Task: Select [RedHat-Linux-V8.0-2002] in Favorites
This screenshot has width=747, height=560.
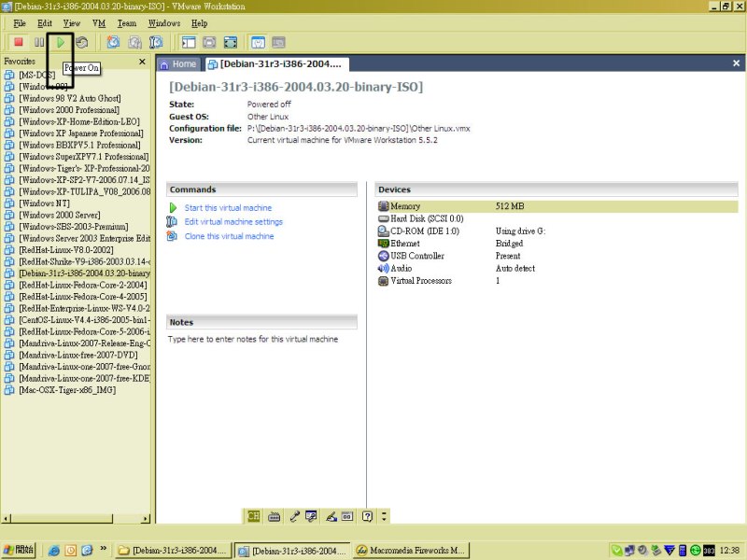Action: [66, 250]
